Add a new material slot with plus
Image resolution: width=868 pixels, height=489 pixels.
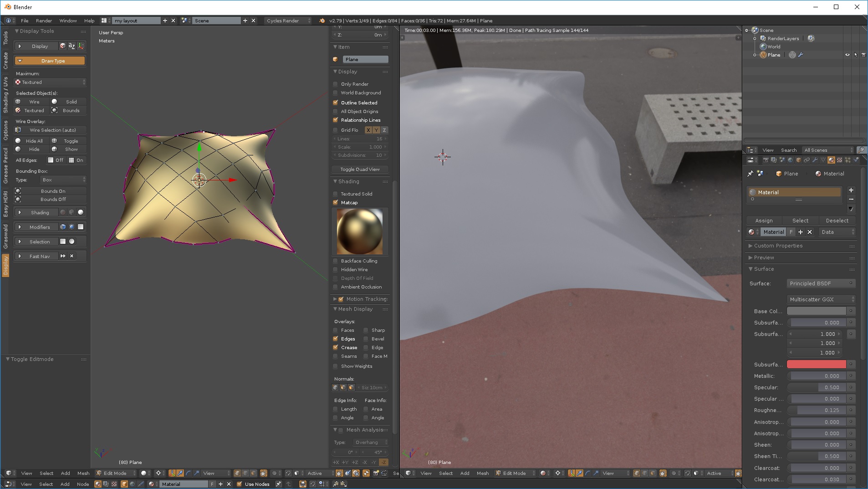tap(851, 190)
